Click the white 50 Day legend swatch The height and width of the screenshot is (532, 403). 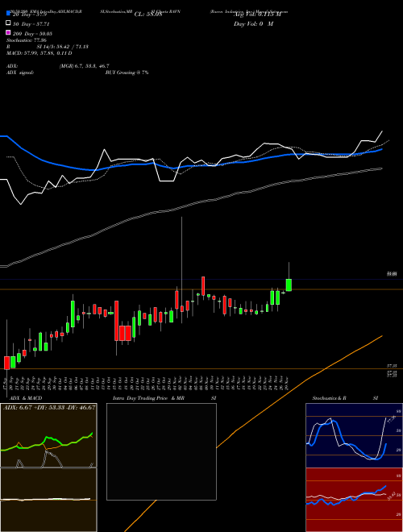click(9, 23)
